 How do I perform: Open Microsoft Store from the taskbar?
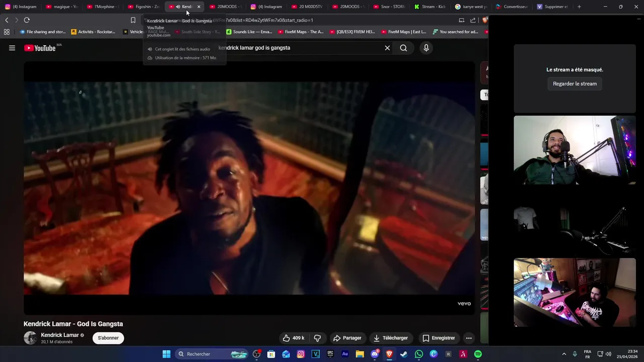271,354
